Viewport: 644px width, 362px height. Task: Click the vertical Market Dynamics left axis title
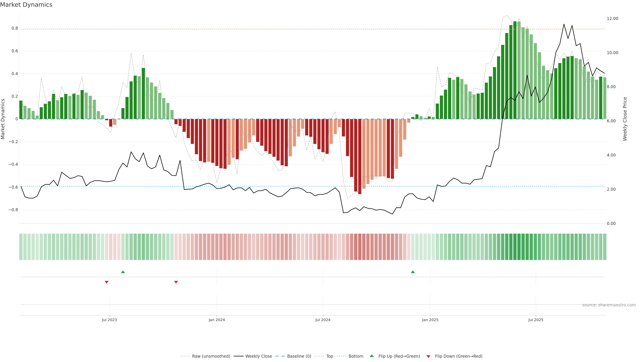[3, 119]
